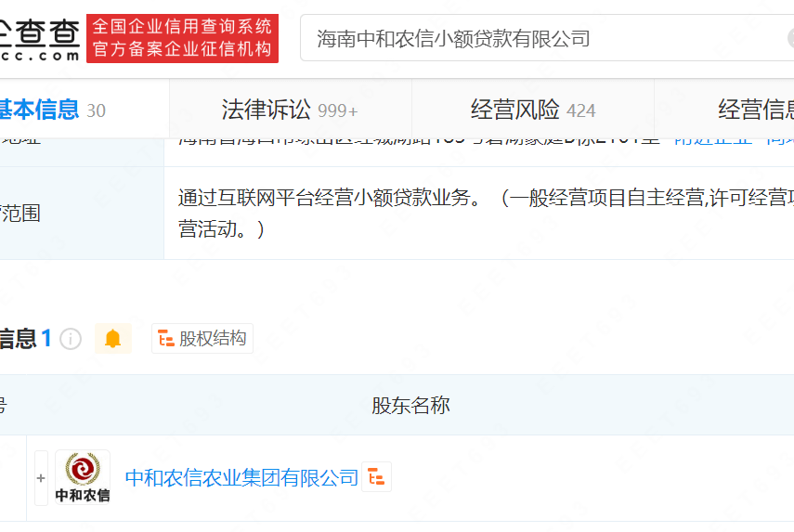
Task: Clear the search box text
Action: pyautogui.click(x=788, y=39)
